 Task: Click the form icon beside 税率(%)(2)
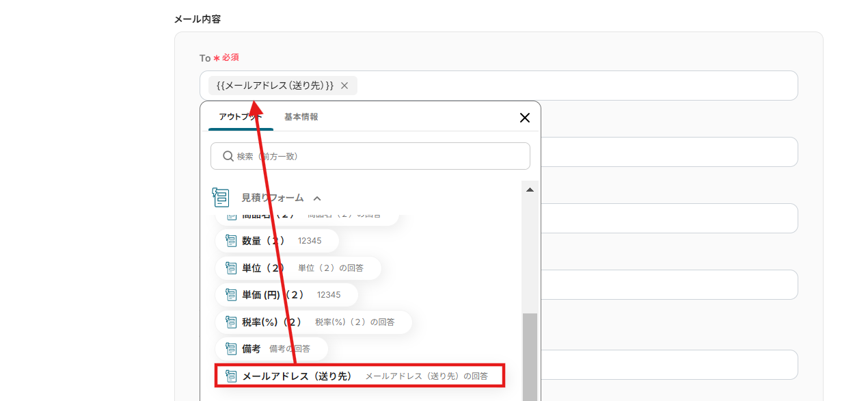pyautogui.click(x=231, y=322)
